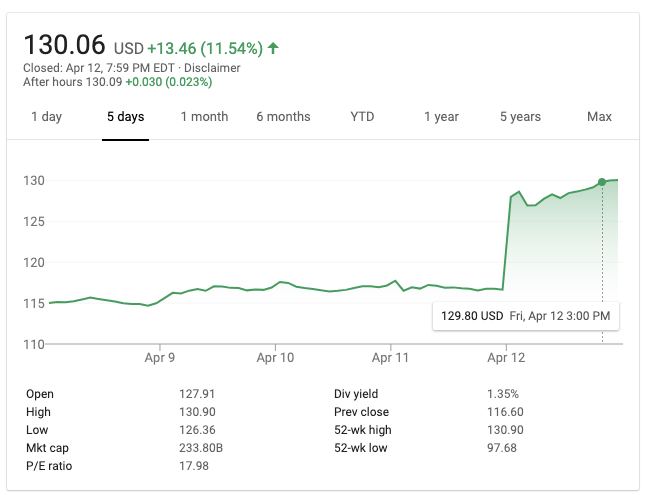Click the green up arrow beside percentage change
This screenshot has width=646, height=495.
point(273,48)
